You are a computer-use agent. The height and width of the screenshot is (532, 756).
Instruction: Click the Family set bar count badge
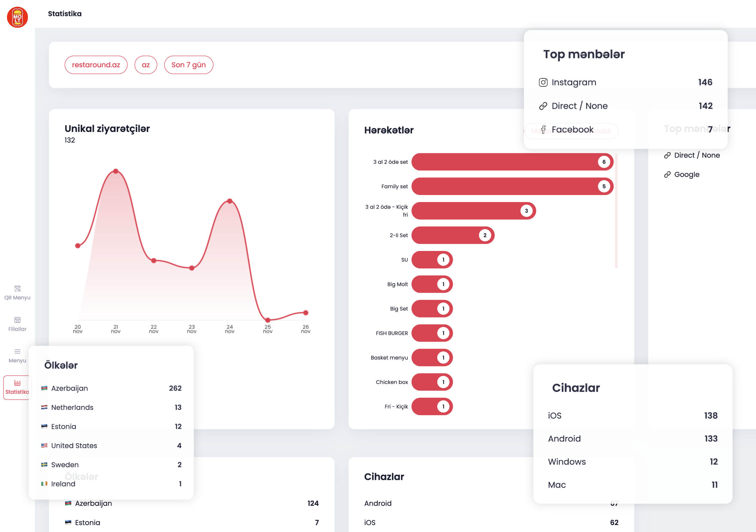pyautogui.click(x=604, y=187)
